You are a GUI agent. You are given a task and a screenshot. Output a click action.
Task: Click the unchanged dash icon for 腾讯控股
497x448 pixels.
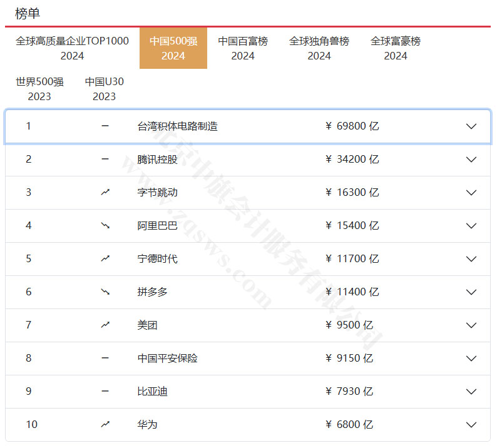point(105,159)
